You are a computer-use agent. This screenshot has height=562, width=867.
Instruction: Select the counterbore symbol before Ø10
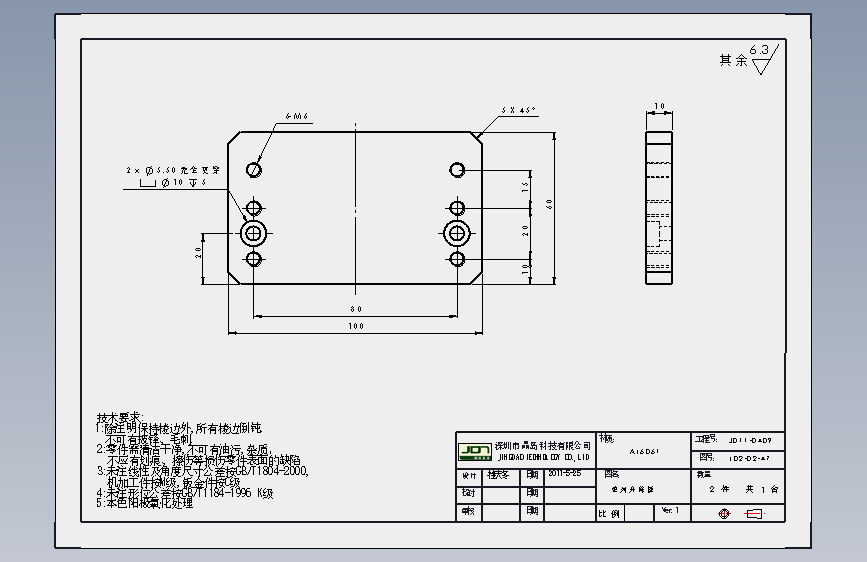(x=148, y=183)
